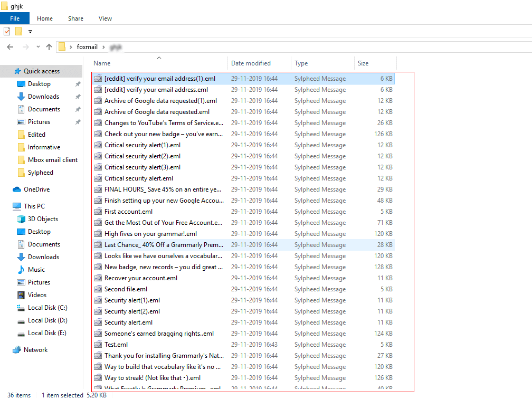This screenshot has height=399, width=532.
Task: Click the Back arrow navigation button
Action: (x=10, y=47)
